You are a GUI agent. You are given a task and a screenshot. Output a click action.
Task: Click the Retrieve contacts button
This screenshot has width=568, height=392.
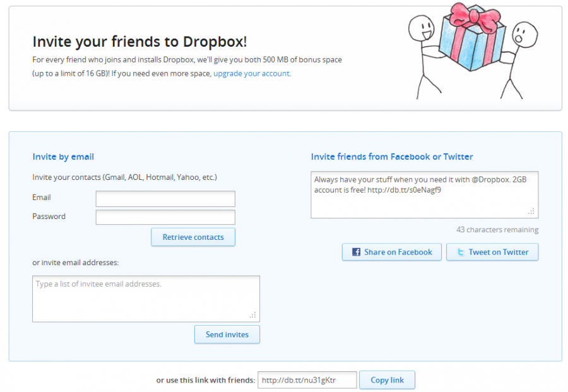[193, 237]
